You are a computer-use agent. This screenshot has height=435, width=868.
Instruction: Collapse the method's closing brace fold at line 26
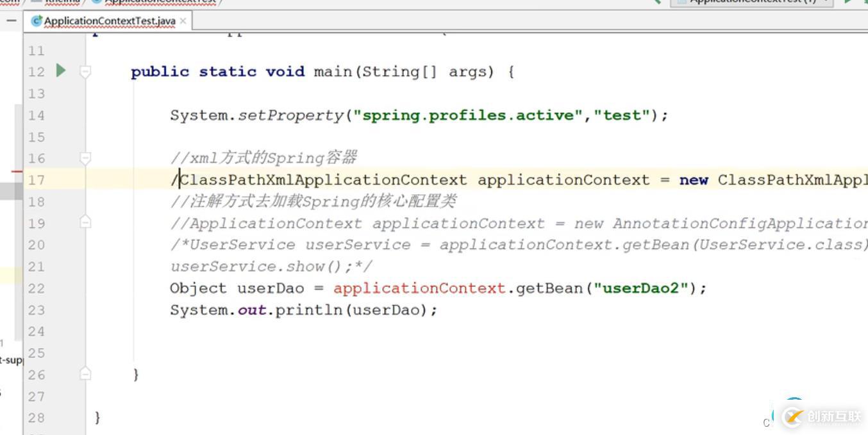click(x=85, y=373)
